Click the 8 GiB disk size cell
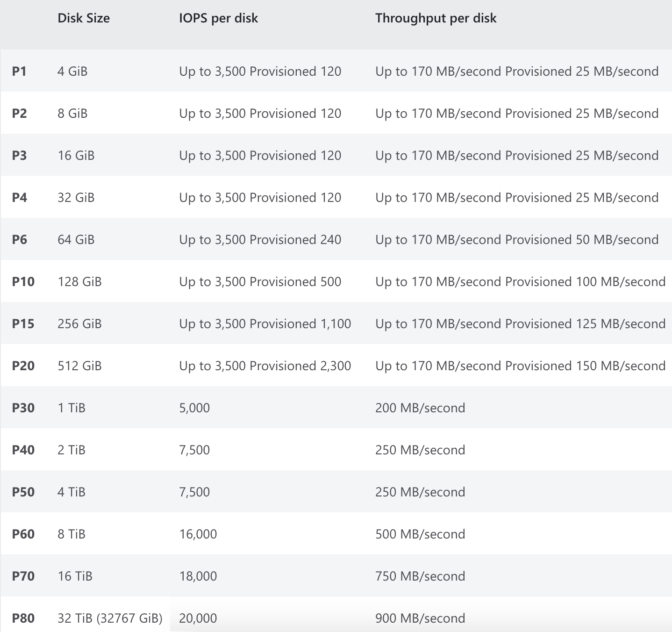 [x=72, y=114]
